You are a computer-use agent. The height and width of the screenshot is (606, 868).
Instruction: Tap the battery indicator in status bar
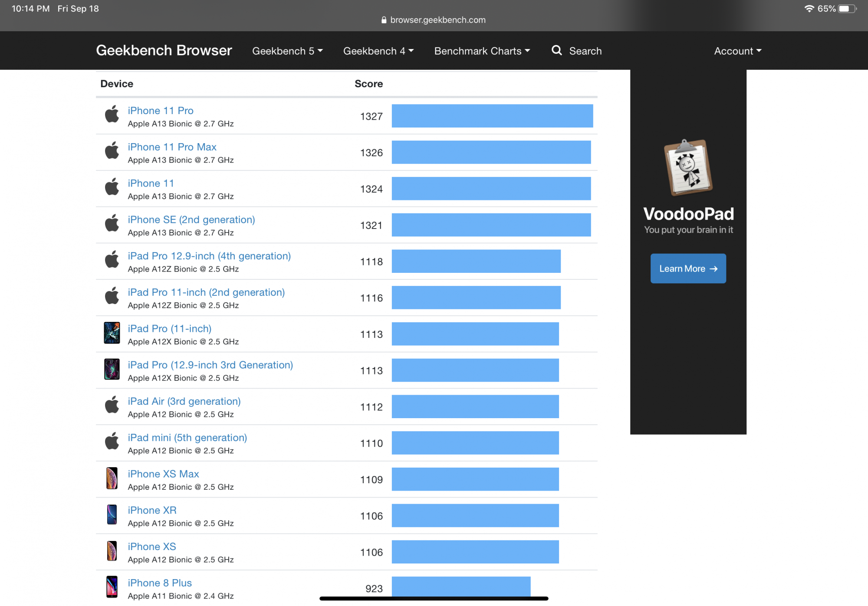pos(847,9)
